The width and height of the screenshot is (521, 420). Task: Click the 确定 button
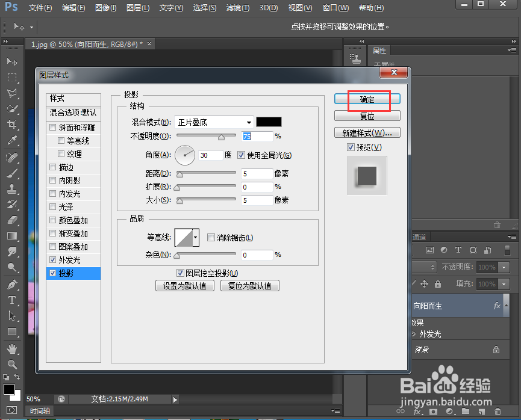(367, 99)
